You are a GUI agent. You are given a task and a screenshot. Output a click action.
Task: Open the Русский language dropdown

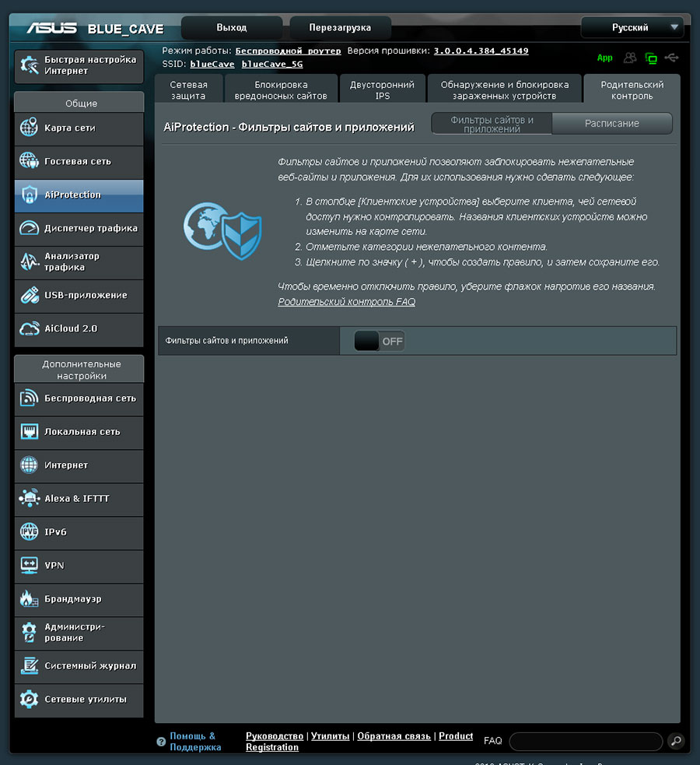click(632, 28)
